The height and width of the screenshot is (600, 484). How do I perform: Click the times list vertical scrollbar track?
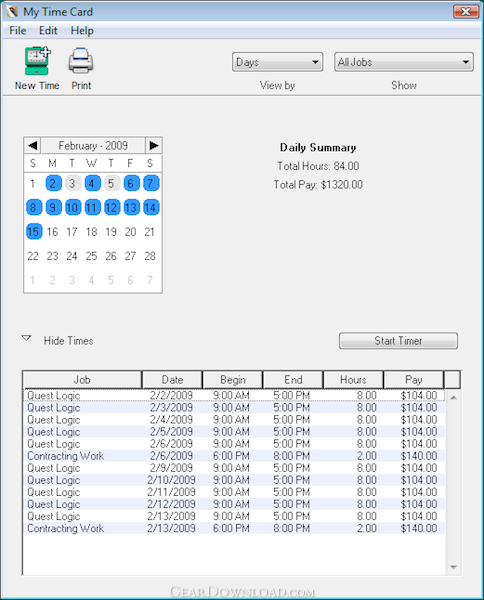(x=453, y=482)
